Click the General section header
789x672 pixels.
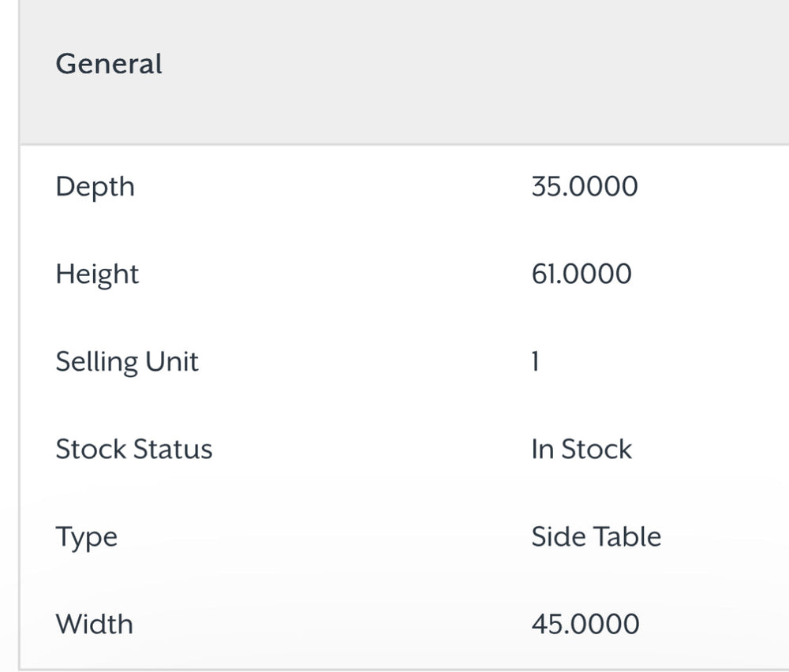109,64
